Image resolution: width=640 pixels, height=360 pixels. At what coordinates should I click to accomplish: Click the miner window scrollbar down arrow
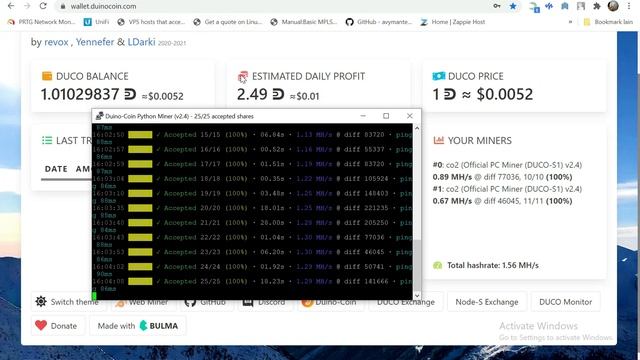click(x=417, y=296)
